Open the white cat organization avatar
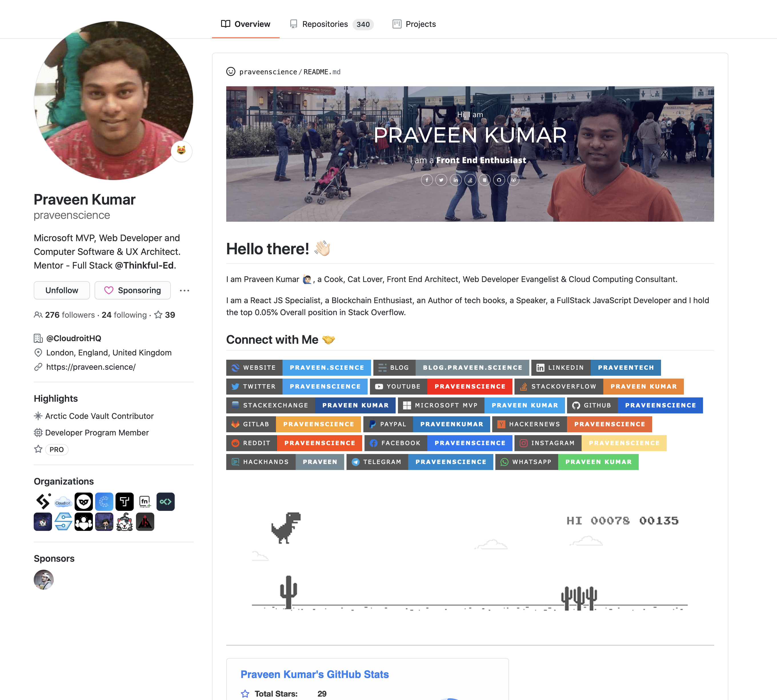The image size is (777, 700). tap(125, 522)
